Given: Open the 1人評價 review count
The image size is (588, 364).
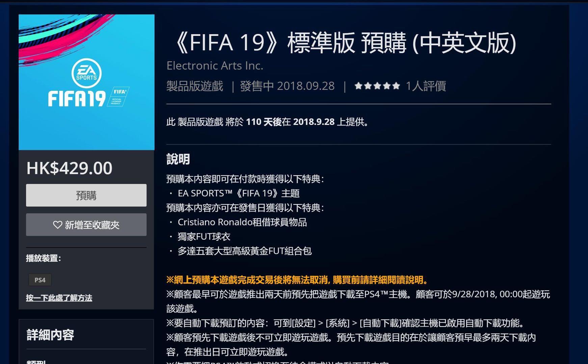Looking at the screenshot, I should (426, 86).
